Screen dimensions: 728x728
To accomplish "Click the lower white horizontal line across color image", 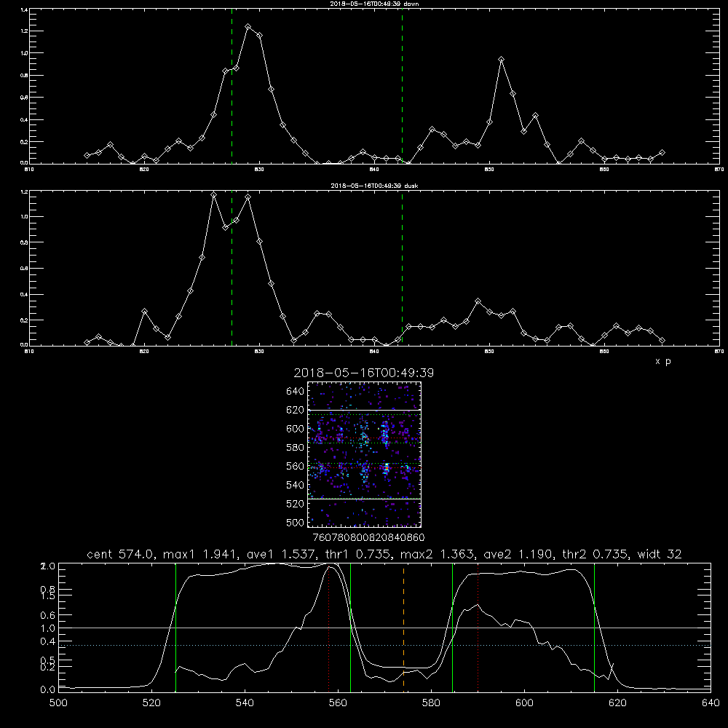I will tap(365, 499).
